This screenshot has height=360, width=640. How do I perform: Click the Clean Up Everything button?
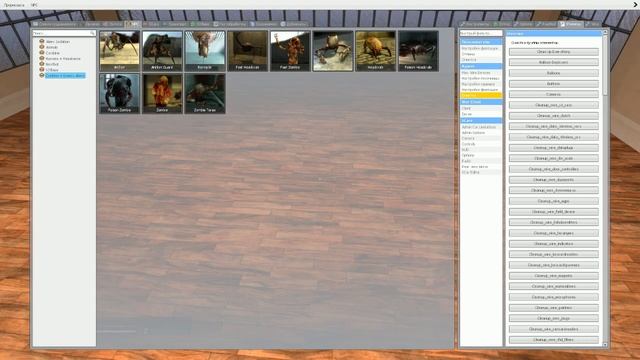[553, 52]
